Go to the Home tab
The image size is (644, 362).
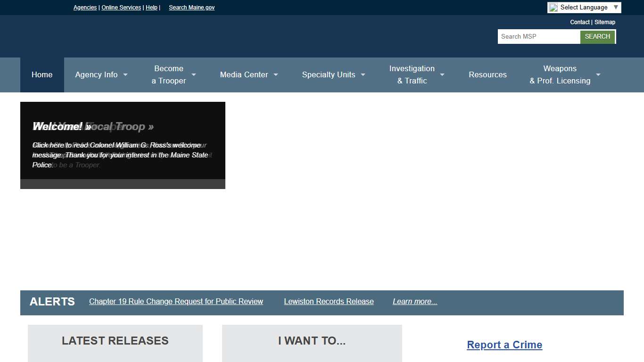[42, 75]
